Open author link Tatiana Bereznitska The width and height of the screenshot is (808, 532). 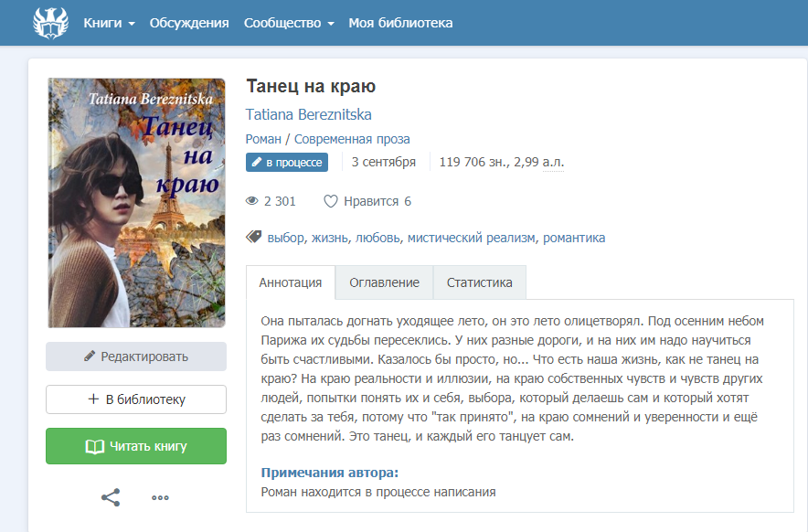(x=308, y=114)
